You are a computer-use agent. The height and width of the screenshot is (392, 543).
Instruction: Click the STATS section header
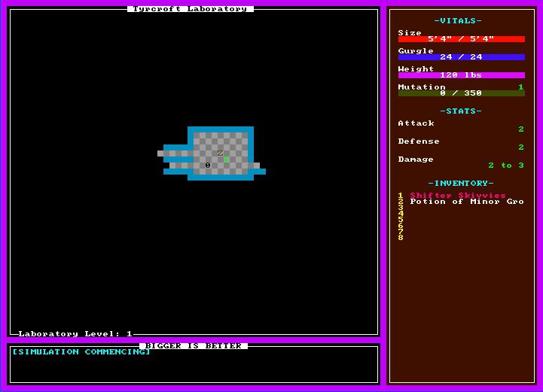click(461, 111)
